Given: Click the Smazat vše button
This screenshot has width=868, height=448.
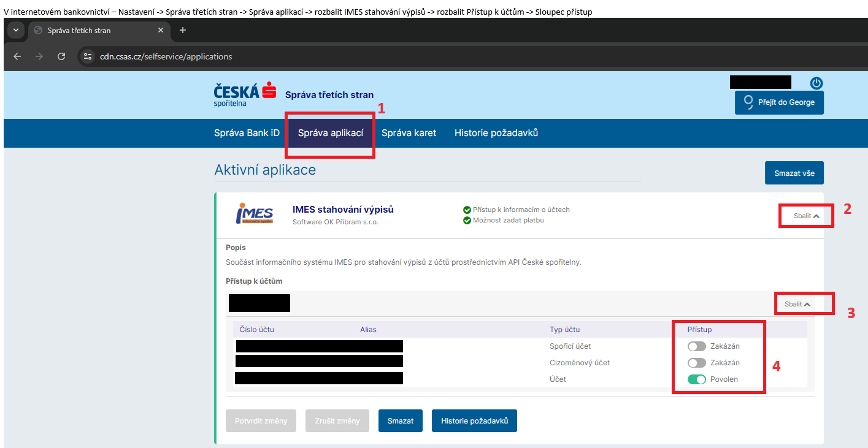Looking at the screenshot, I should click(794, 173).
